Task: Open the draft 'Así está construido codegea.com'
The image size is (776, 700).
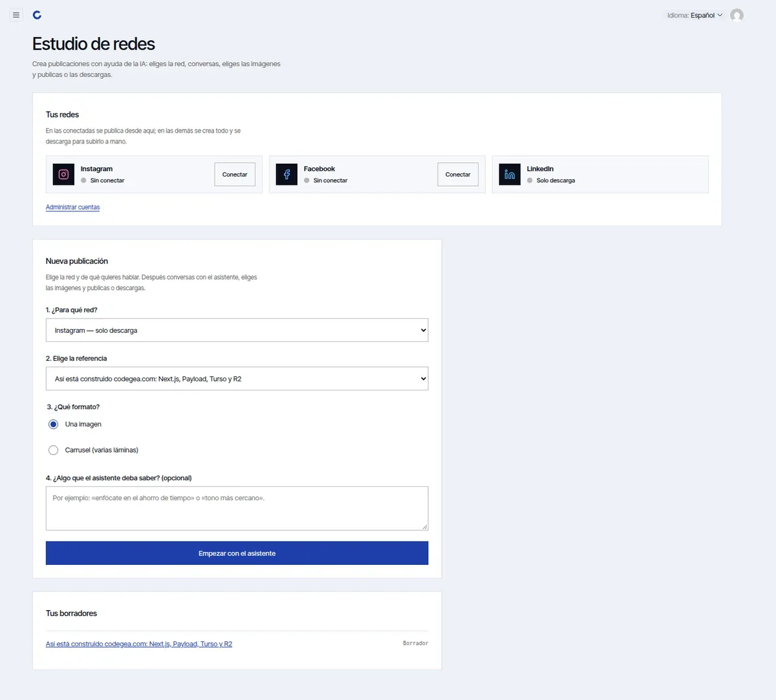Action: point(139,644)
